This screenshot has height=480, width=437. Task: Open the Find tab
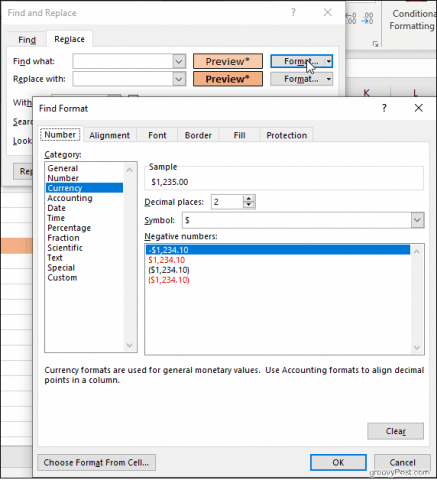(27, 40)
